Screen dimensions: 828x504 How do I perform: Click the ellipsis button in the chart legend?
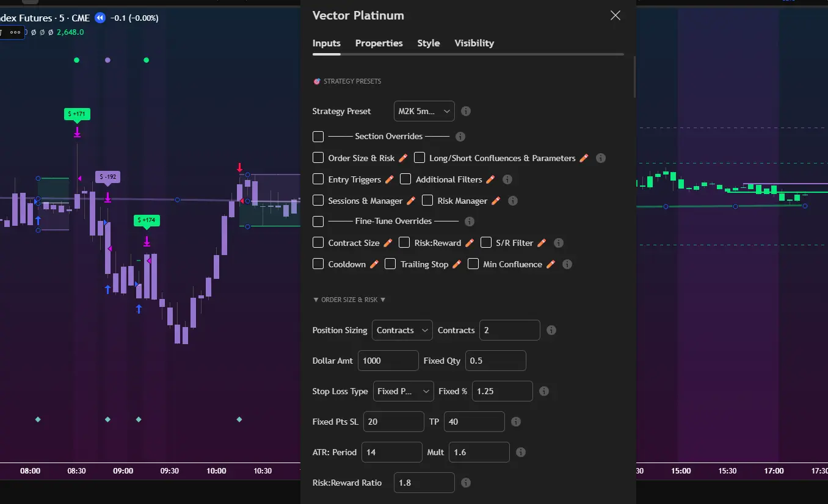point(13,32)
